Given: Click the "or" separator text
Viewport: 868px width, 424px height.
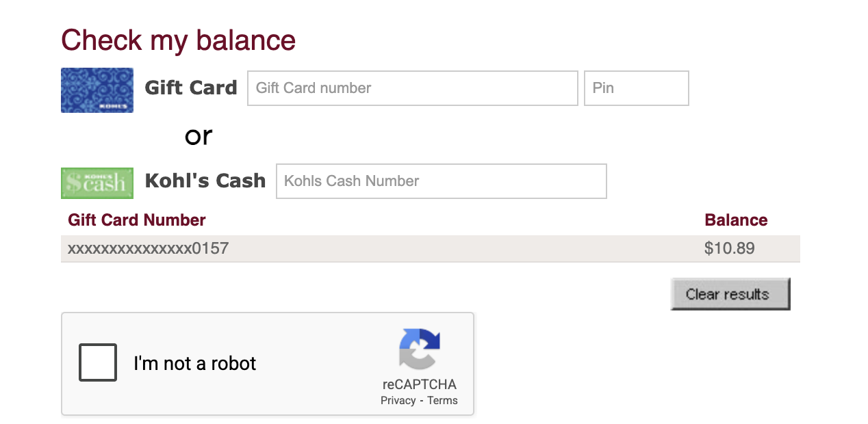Looking at the screenshot, I should click(x=199, y=136).
